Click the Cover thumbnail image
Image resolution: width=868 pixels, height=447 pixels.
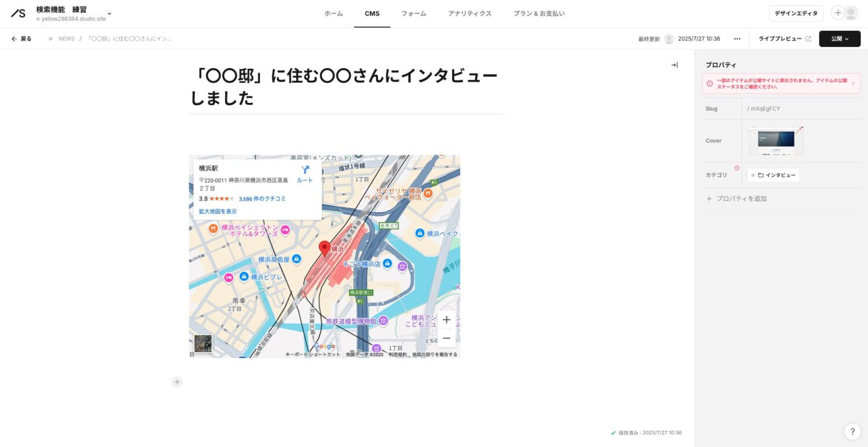(x=775, y=140)
